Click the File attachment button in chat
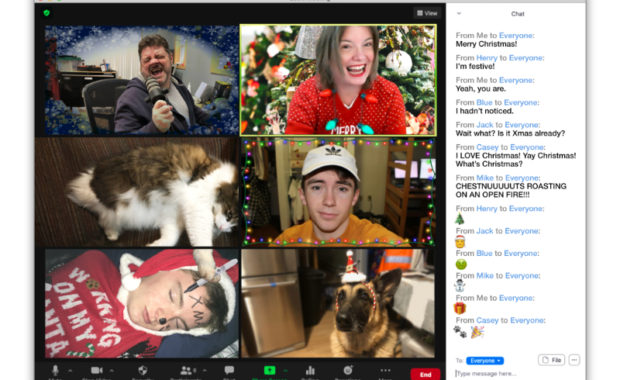This screenshot has height=380, width=620. point(552,360)
